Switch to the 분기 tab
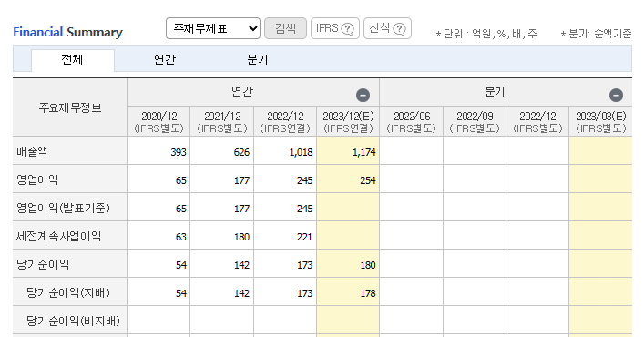 [258, 60]
